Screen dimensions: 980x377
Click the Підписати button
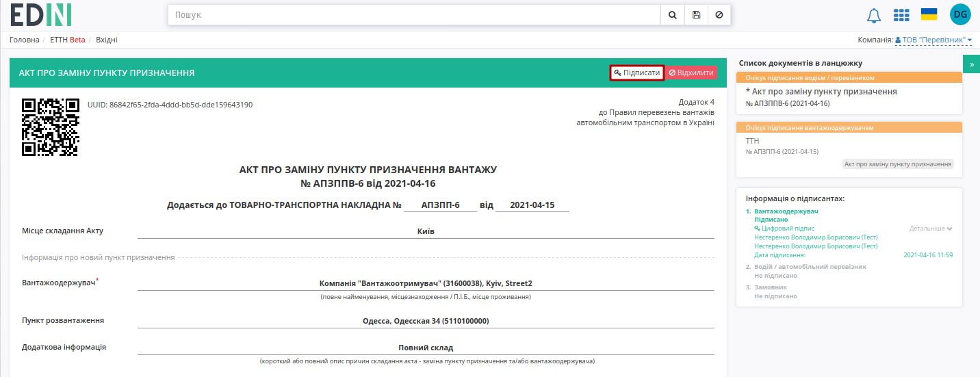[637, 73]
